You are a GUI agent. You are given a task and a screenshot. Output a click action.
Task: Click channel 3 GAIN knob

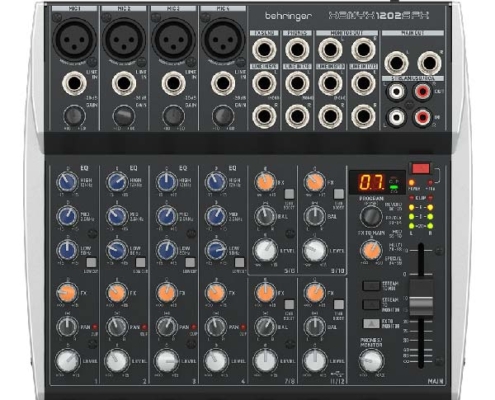(173, 116)
